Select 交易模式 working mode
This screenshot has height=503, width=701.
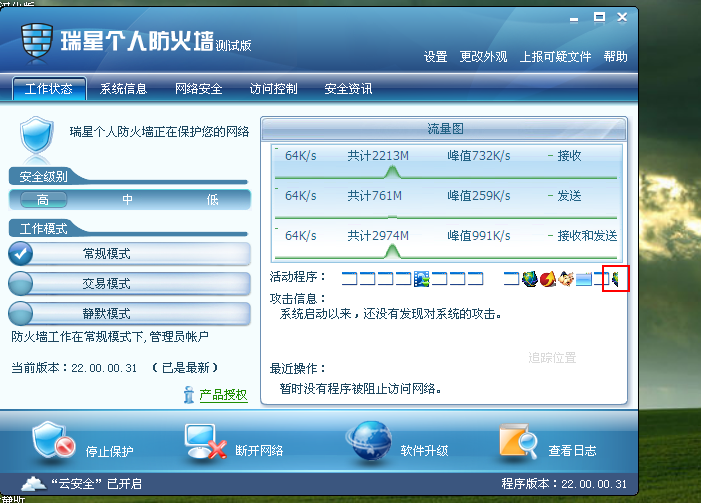(x=130, y=283)
